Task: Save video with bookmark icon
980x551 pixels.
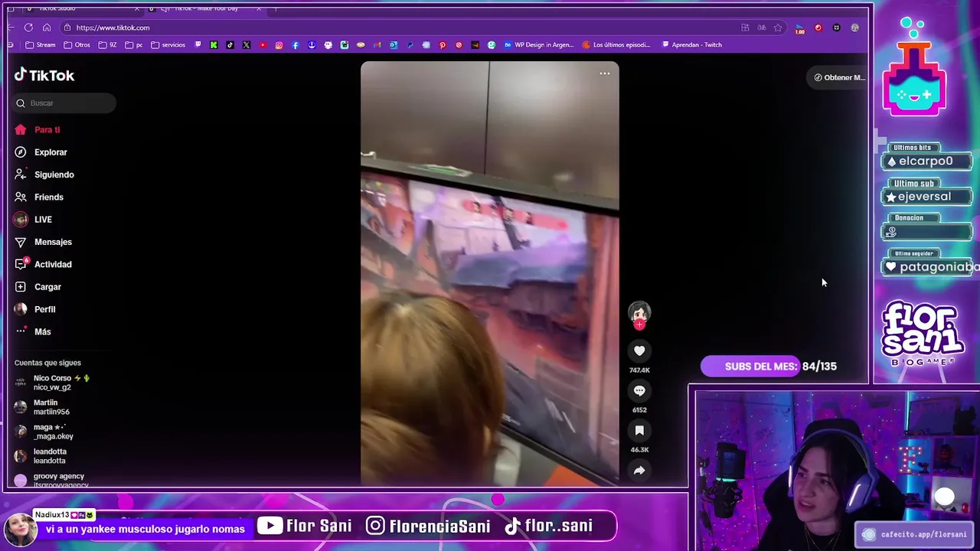Action: pos(639,431)
